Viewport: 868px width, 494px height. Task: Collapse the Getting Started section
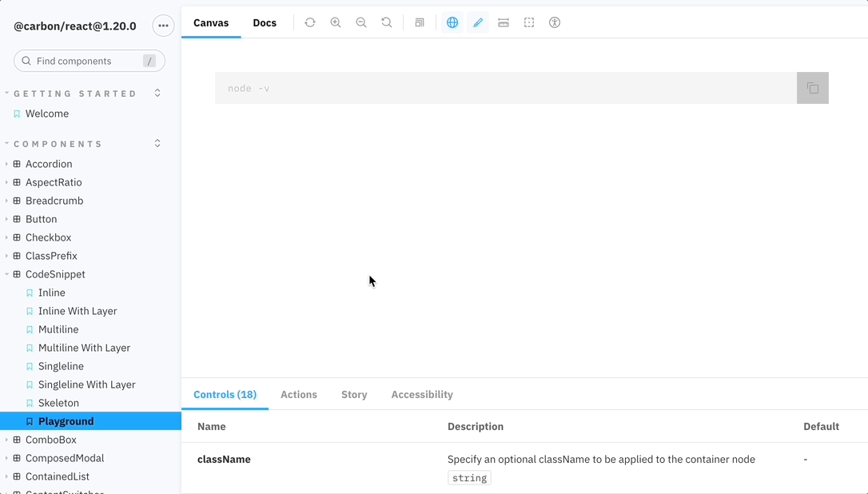[75, 94]
